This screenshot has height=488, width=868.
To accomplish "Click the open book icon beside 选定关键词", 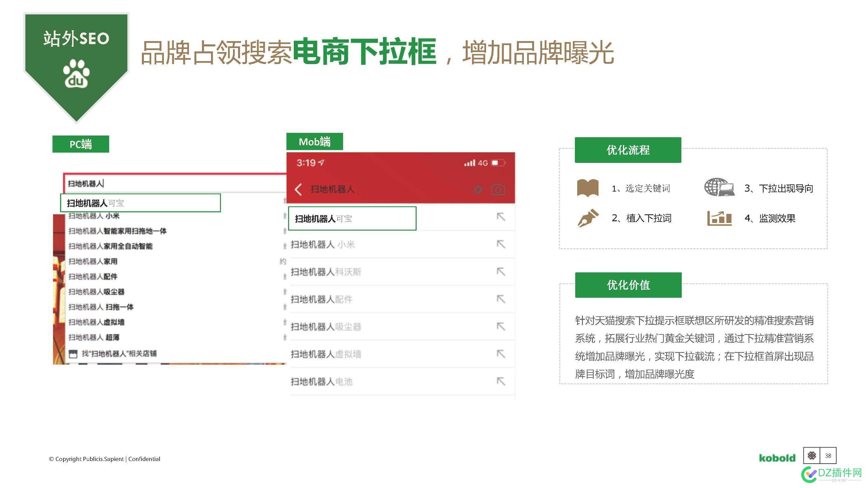I will 588,188.
